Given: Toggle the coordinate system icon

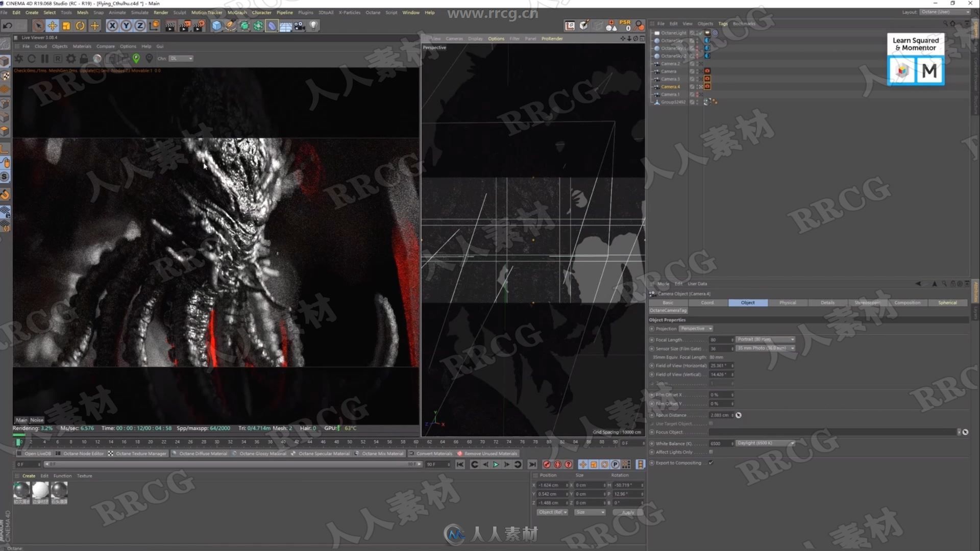Looking at the screenshot, I should click(x=154, y=26).
